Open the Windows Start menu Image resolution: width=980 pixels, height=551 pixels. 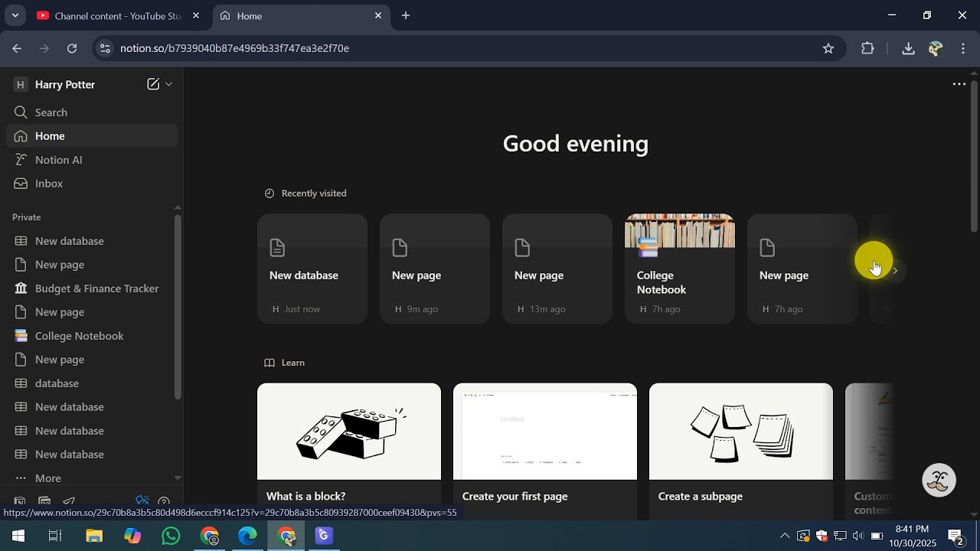pyautogui.click(x=18, y=536)
